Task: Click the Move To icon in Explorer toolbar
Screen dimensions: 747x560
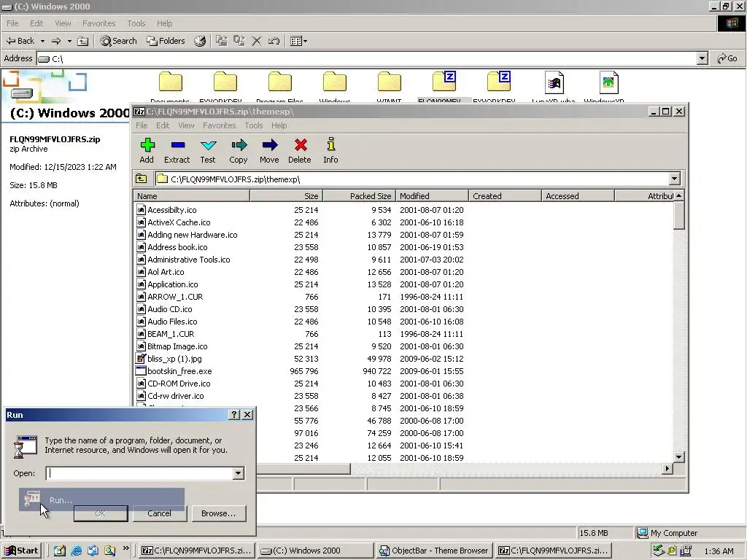Action: [222, 41]
